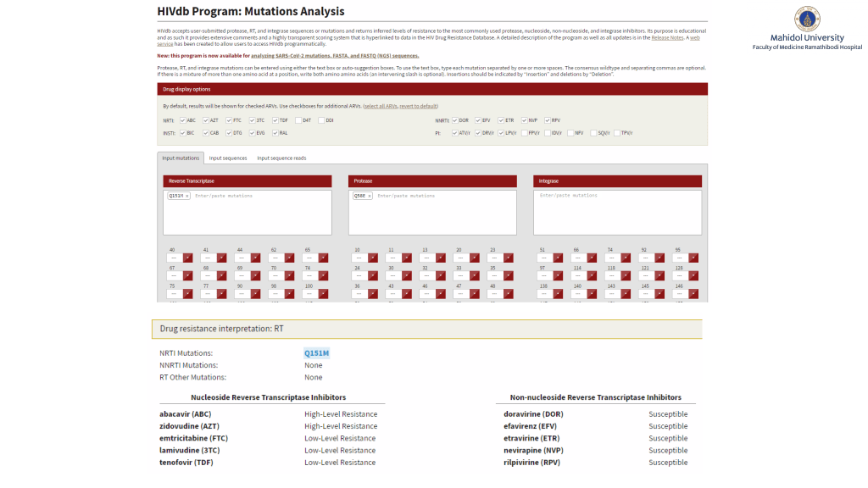868x488 pixels.
Task: Check the TPV/r protease inhibitor box
Action: coord(616,133)
